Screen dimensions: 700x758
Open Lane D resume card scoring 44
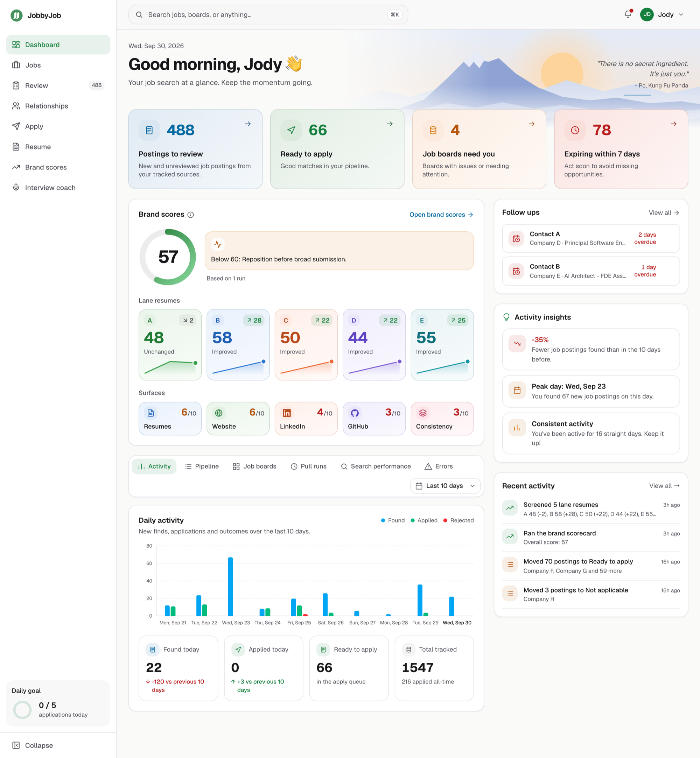click(374, 345)
